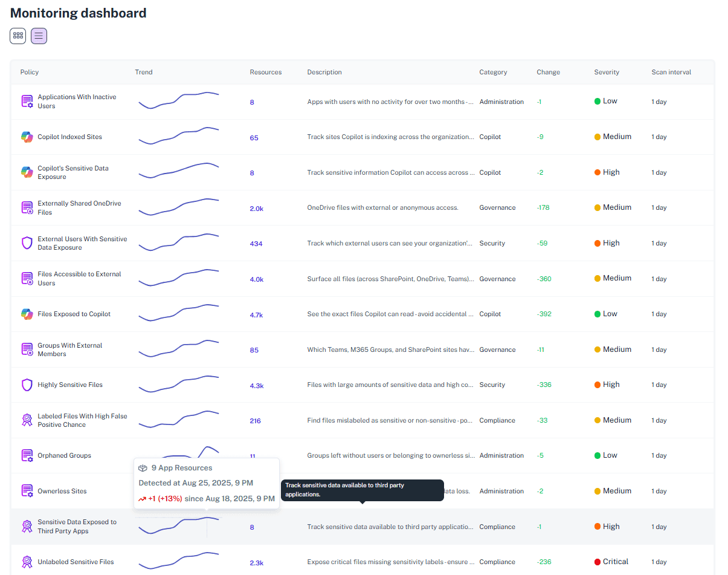Sort the table by the Policy column

pyautogui.click(x=29, y=72)
